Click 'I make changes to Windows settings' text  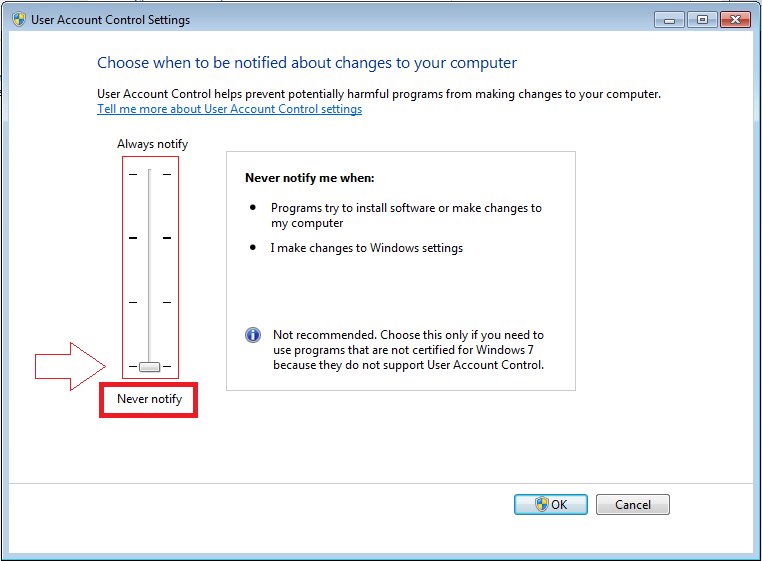point(366,248)
